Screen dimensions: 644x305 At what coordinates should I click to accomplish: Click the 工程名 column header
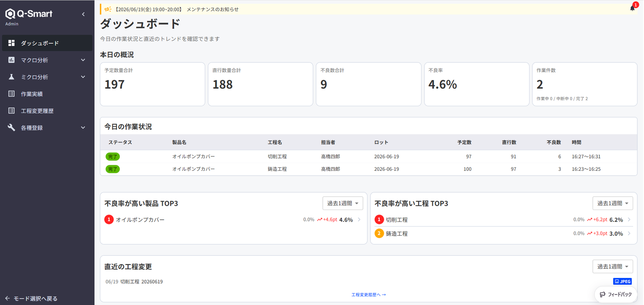275,142
